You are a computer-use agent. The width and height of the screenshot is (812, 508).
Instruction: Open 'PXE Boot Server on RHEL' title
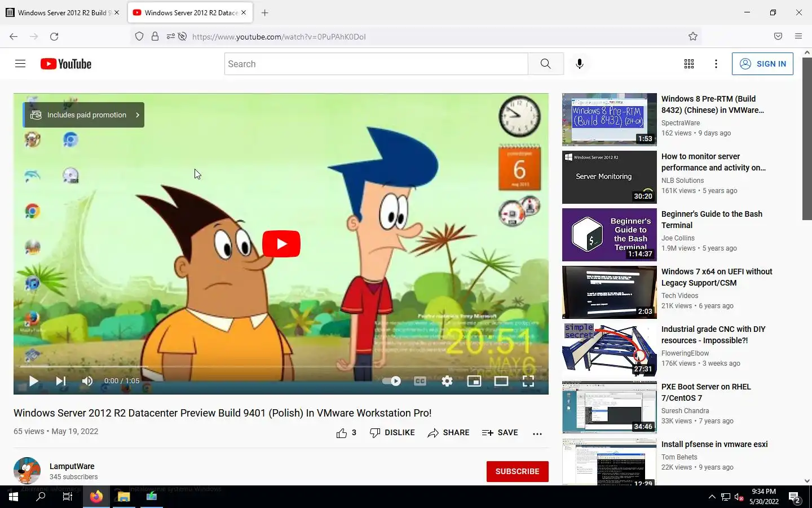pos(706,392)
